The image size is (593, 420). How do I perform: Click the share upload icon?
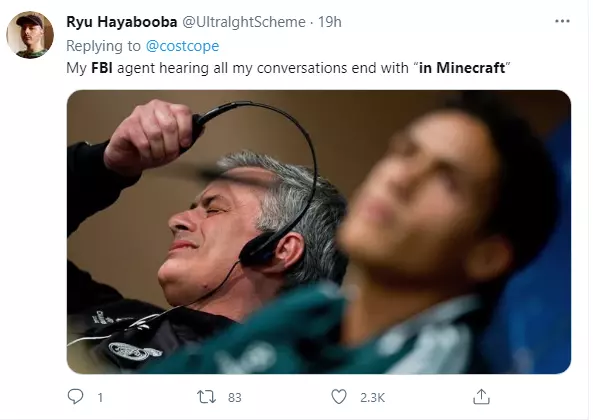tap(481, 397)
